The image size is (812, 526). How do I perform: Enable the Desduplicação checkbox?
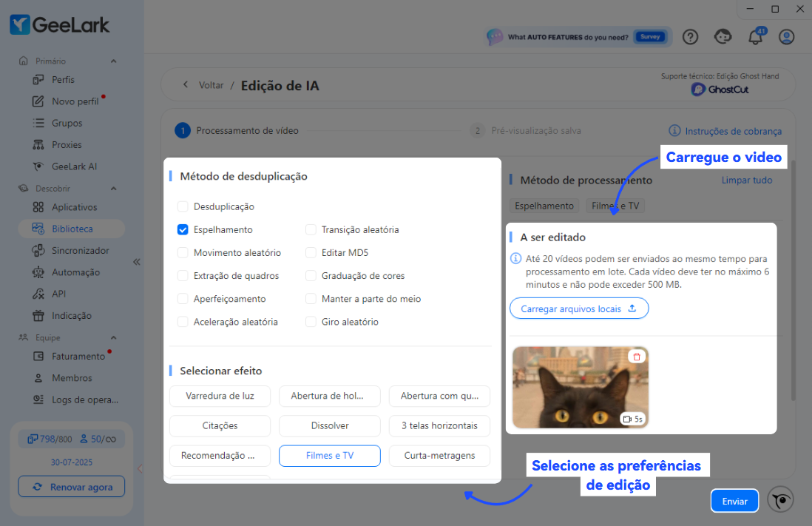tap(183, 206)
